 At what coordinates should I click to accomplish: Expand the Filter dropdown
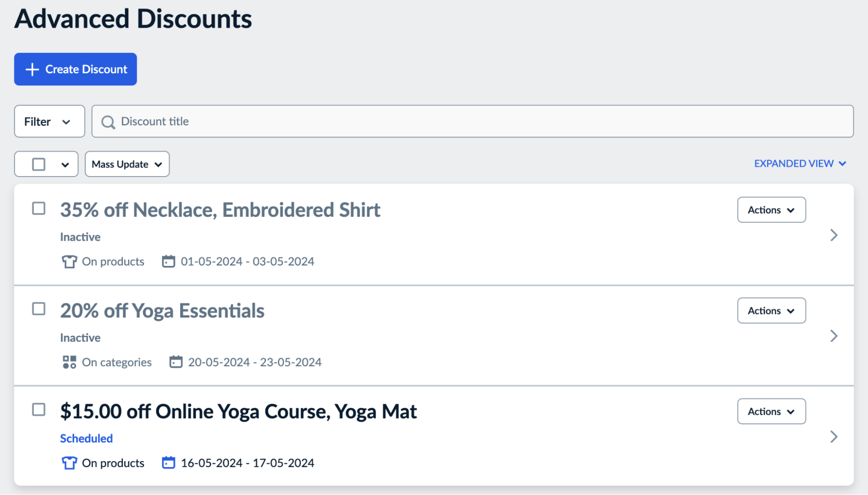point(49,121)
